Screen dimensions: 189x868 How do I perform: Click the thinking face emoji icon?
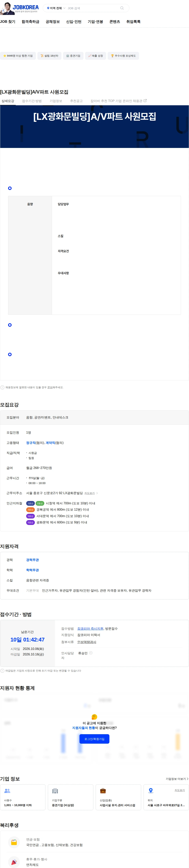click(x=94, y=717)
